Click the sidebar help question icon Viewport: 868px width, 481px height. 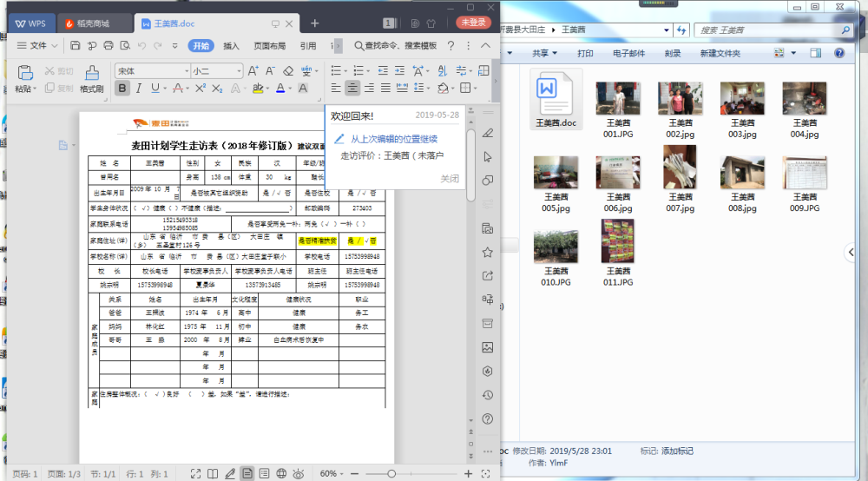tap(488, 418)
